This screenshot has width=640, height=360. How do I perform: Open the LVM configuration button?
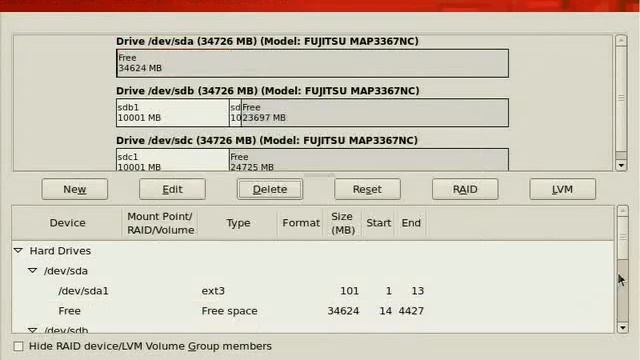[562, 189]
